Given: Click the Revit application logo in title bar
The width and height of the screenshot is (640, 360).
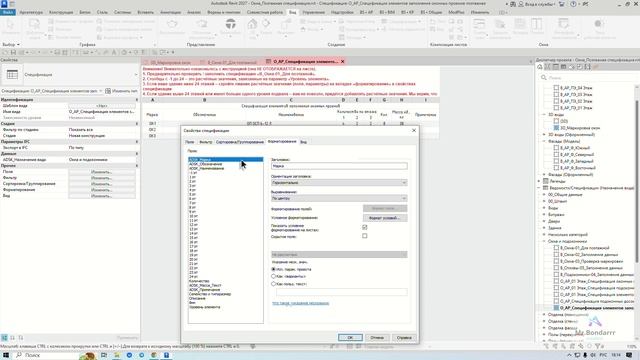Looking at the screenshot, I should coord(4,4).
